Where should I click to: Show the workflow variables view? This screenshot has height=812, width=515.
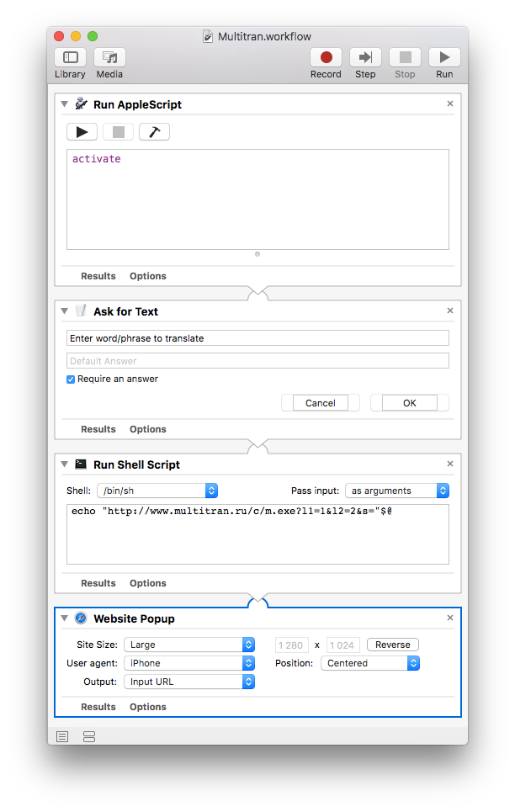point(89,736)
